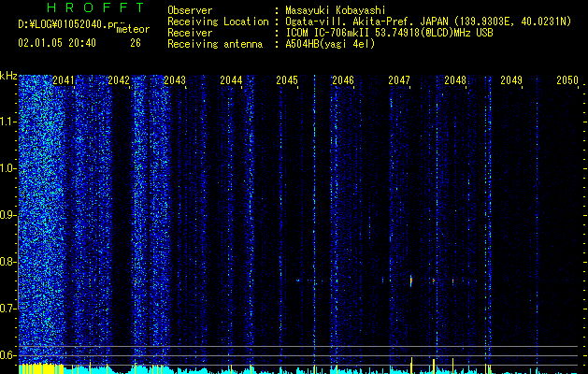Click the kHz axis unit label
The height and width of the screenshot is (374, 588).
pyautogui.click(x=8, y=76)
